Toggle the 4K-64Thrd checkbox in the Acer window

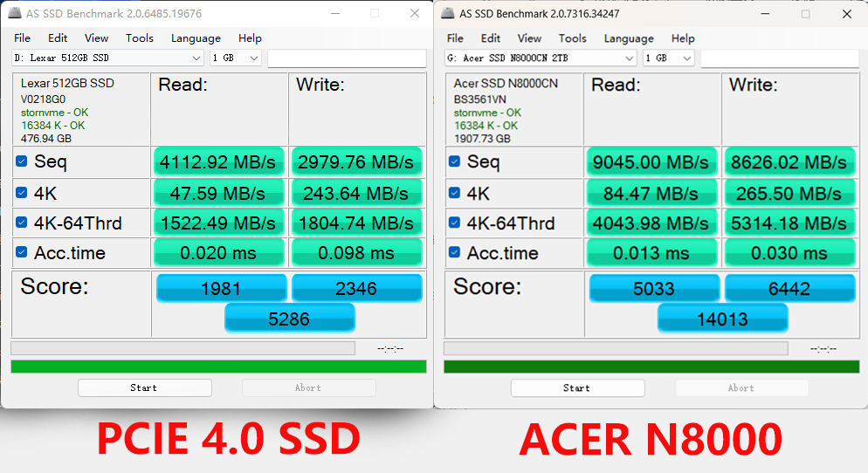454,223
